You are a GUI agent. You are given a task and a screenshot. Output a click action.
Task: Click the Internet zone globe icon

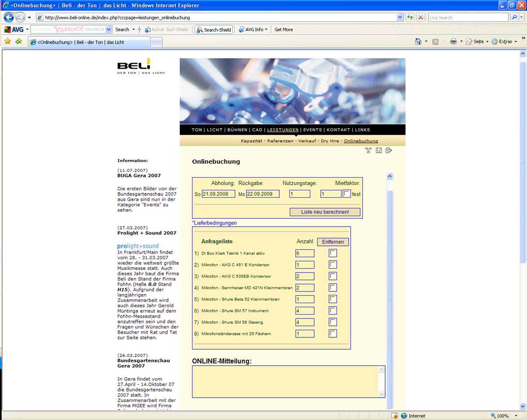click(404, 416)
